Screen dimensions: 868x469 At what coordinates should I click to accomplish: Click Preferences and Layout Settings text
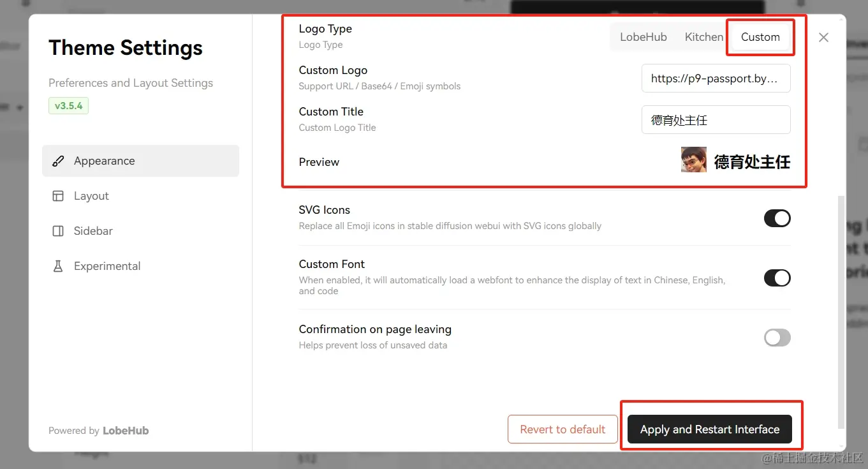pos(131,83)
